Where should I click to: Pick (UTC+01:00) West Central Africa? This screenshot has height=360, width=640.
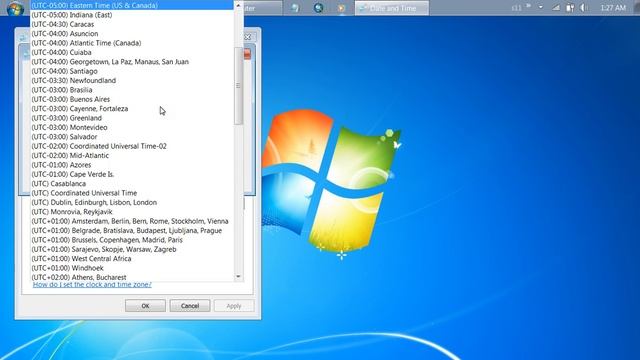click(x=132, y=259)
